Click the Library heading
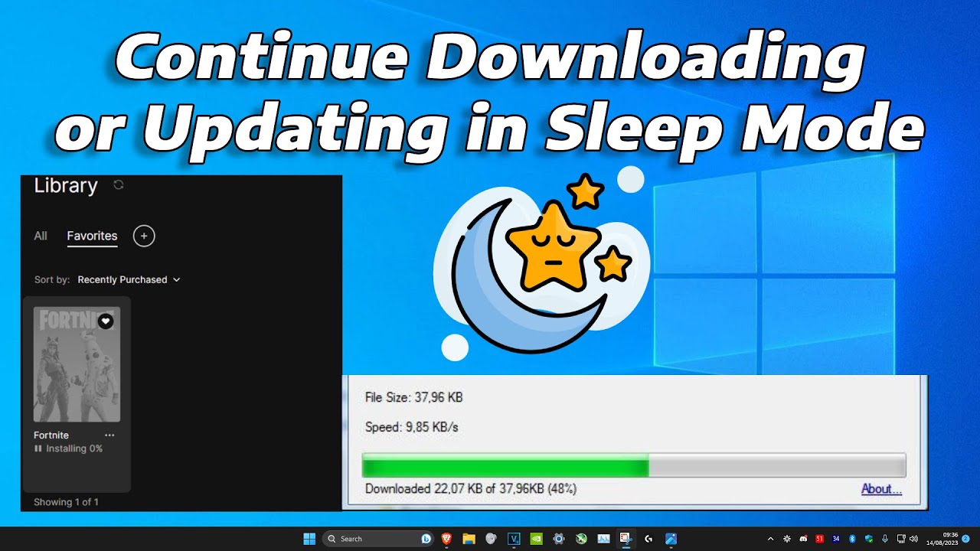 click(66, 185)
